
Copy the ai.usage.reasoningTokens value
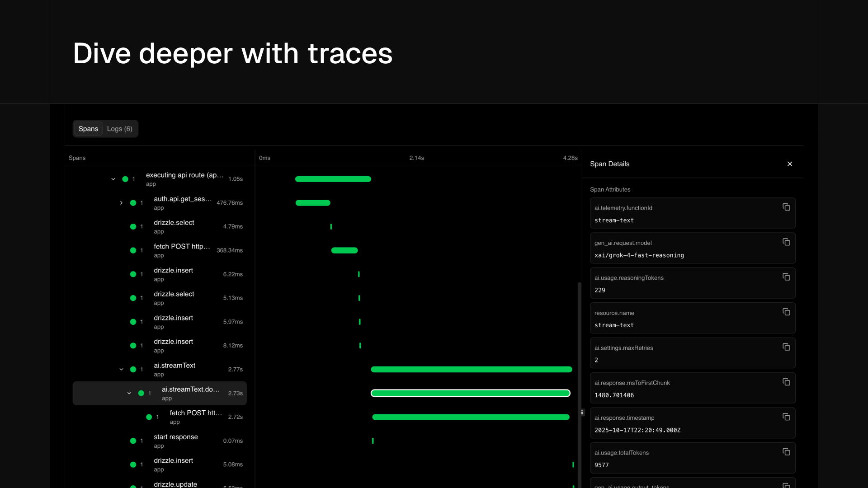(x=786, y=277)
